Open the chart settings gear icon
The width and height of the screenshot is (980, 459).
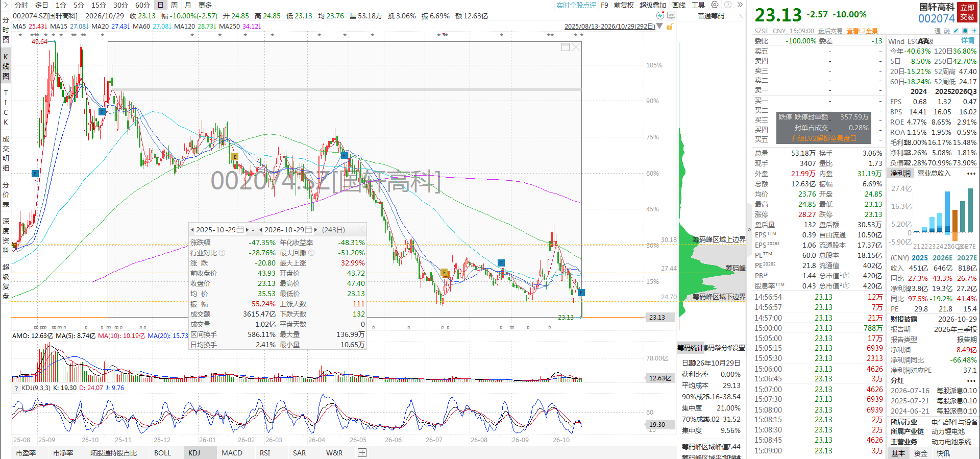(715, 5)
